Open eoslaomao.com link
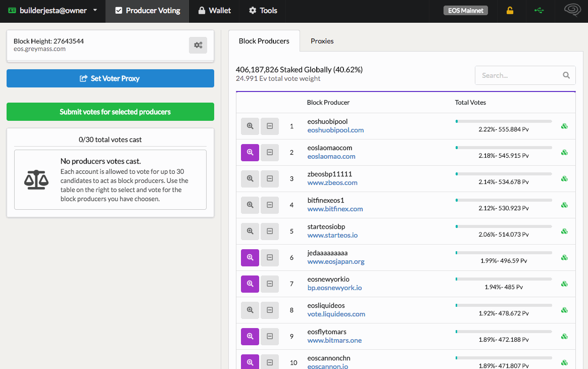588x369 pixels. click(331, 157)
